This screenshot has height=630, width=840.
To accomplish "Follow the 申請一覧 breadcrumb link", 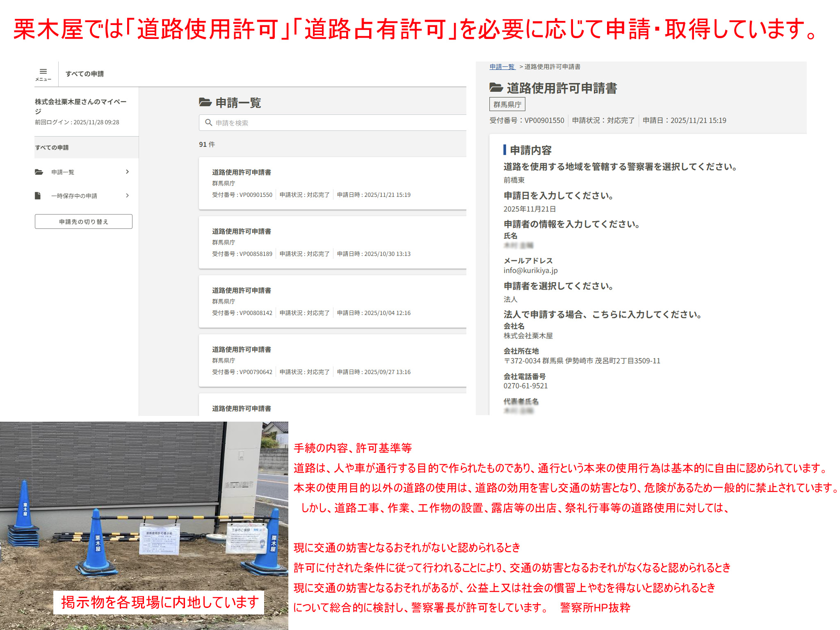I will click(x=502, y=67).
